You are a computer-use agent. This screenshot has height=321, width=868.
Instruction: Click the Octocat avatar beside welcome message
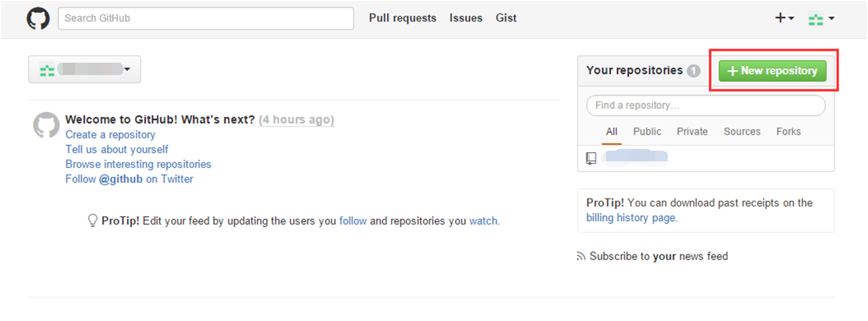(46, 125)
